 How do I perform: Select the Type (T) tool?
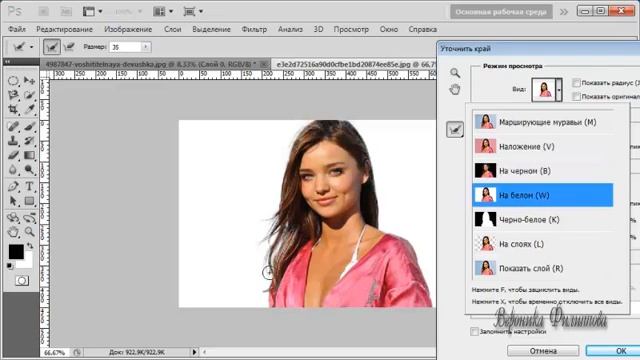pyautogui.click(x=29, y=187)
